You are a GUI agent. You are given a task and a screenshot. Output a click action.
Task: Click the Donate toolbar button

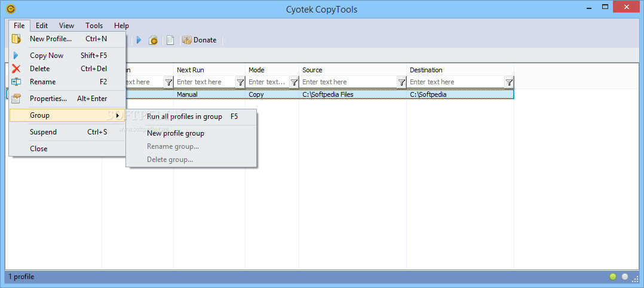(x=200, y=40)
